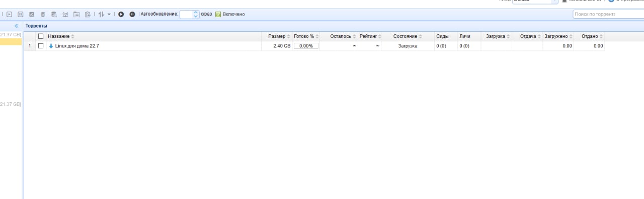Click the blue download arrow status icon
Image resolution: width=644 pixels, height=199 pixels.
[51, 46]
